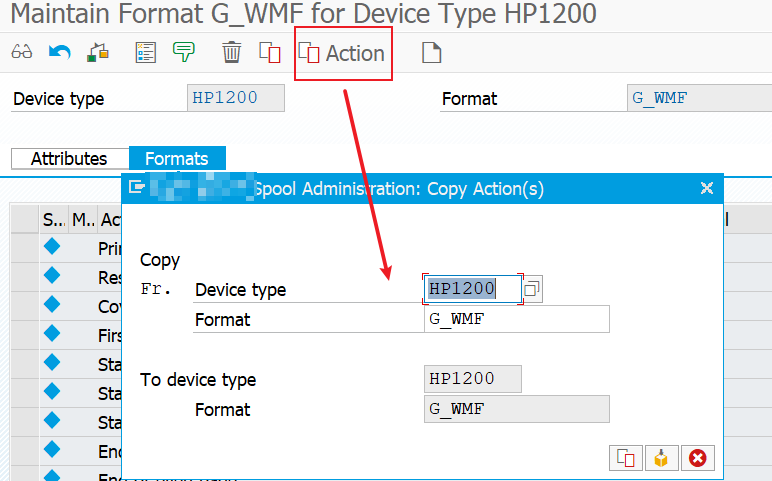This screenshot has width=772, height=481.
Task: Close the Copy Action(s) dialog
Action: pyautogui.click(x=707, y=188)
